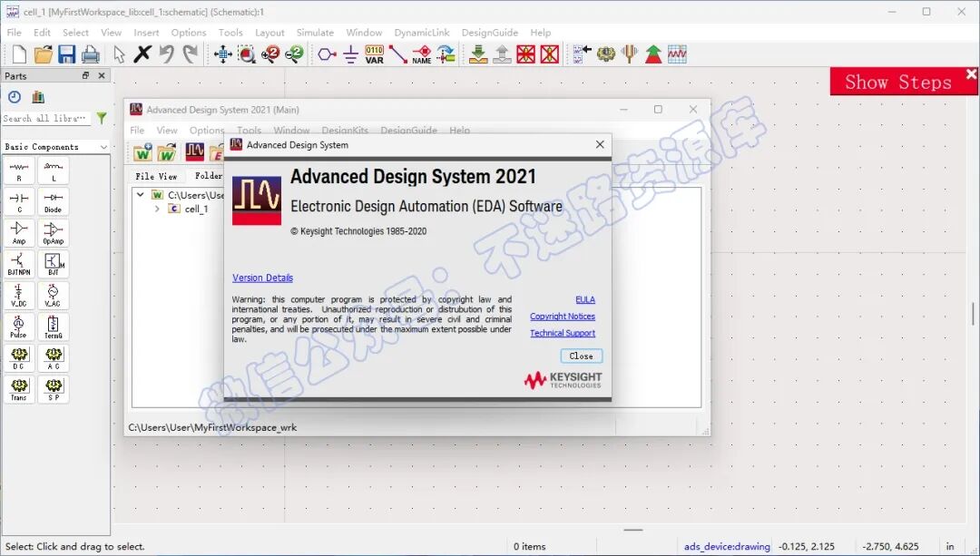
Task: Start simulation with the gear icon
Action: 605,54
